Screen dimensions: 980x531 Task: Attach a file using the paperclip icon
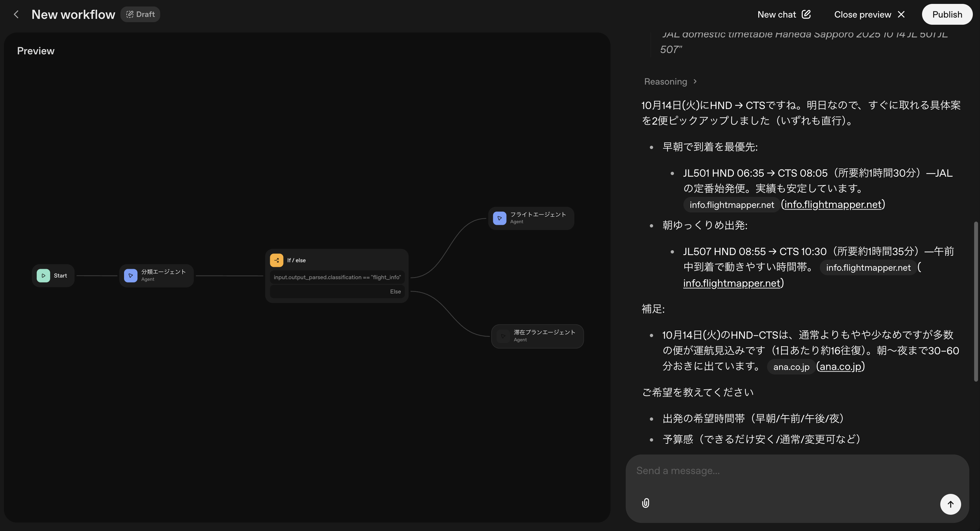click(645, 503)
